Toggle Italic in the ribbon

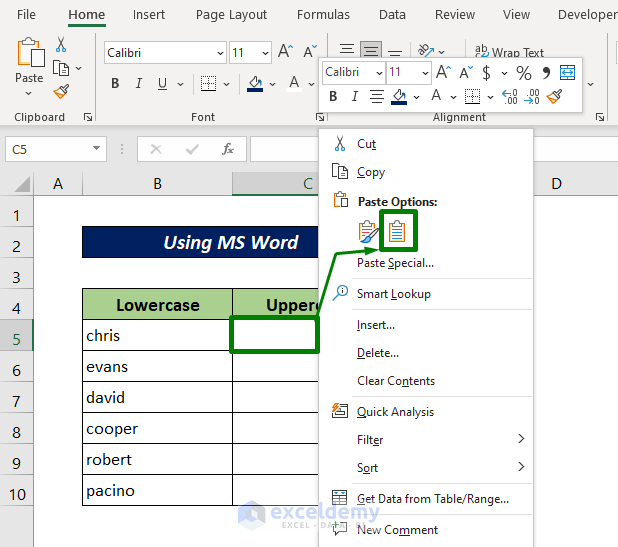(x=138, y=84)
